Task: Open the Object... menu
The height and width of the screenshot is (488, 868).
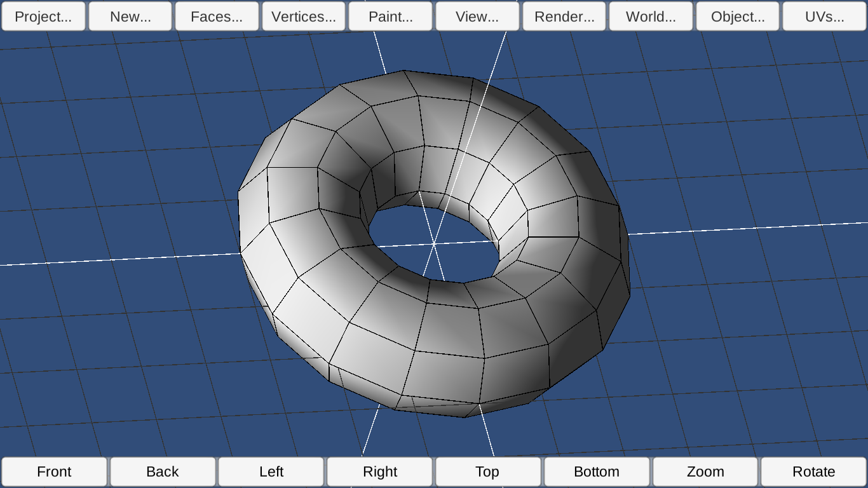Action: 738,17
